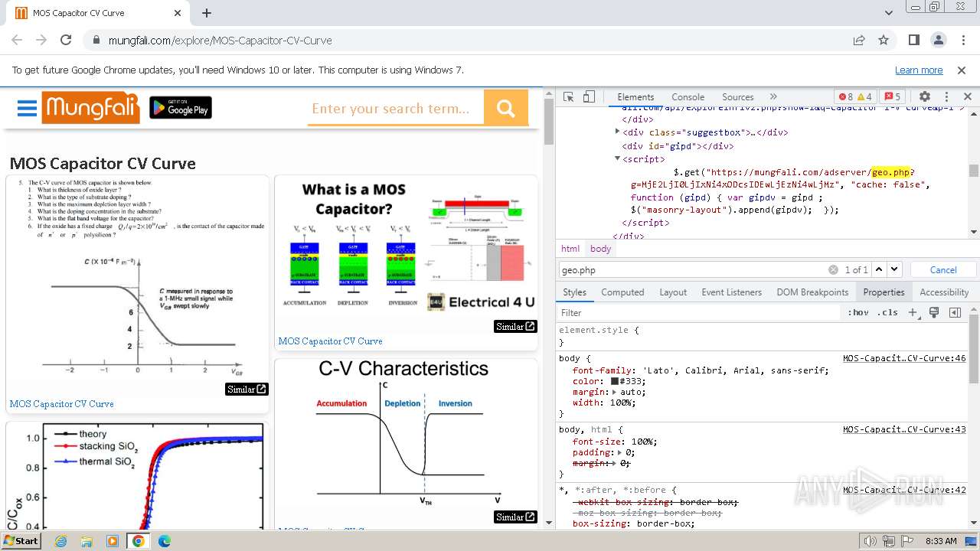Toggle device toolbar emulation in DevTools

click(x=589, y=96)
